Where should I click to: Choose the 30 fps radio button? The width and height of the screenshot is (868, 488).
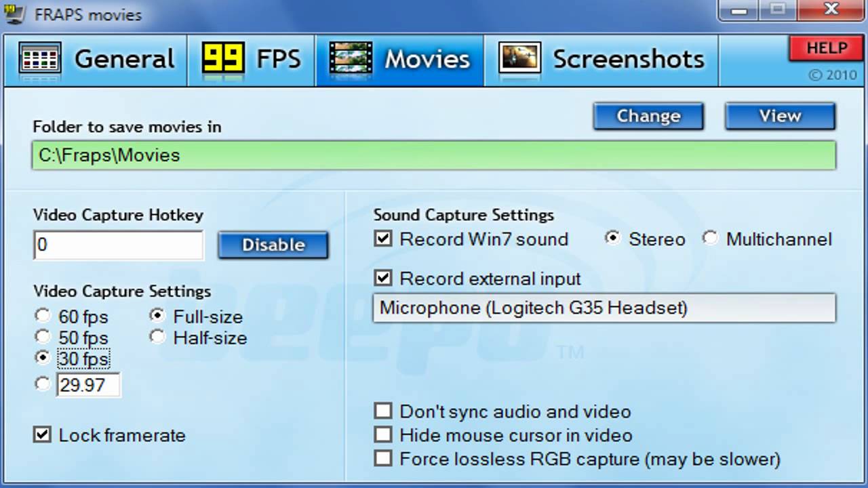pos(43,358)
